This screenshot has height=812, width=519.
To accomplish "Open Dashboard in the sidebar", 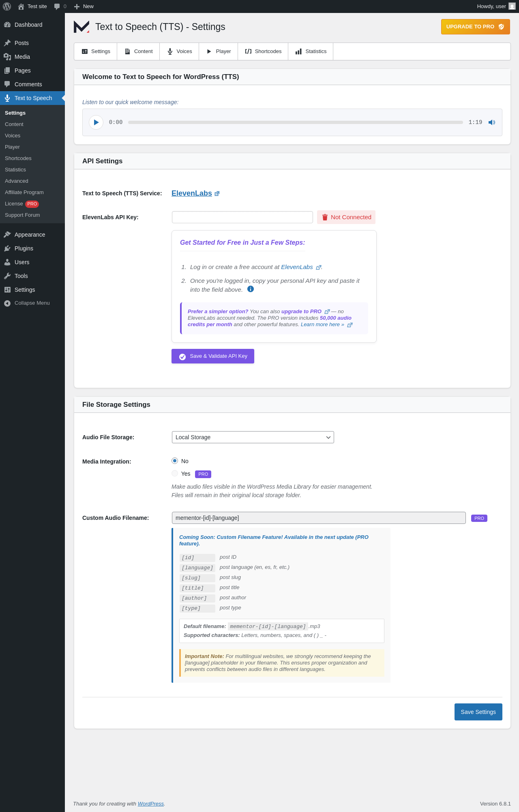I will (32, 25).
